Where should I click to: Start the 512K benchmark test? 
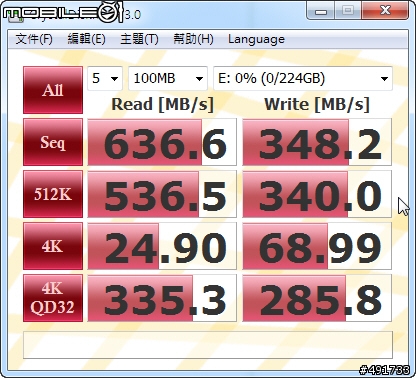[53, 194]
